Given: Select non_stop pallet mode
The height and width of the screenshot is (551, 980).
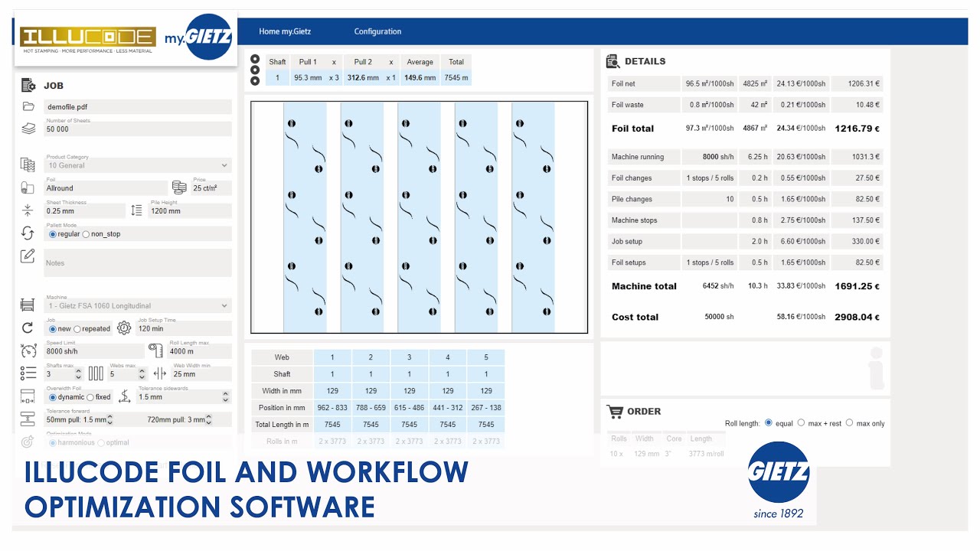Looking at the screenshot, I should coord(86,234).
